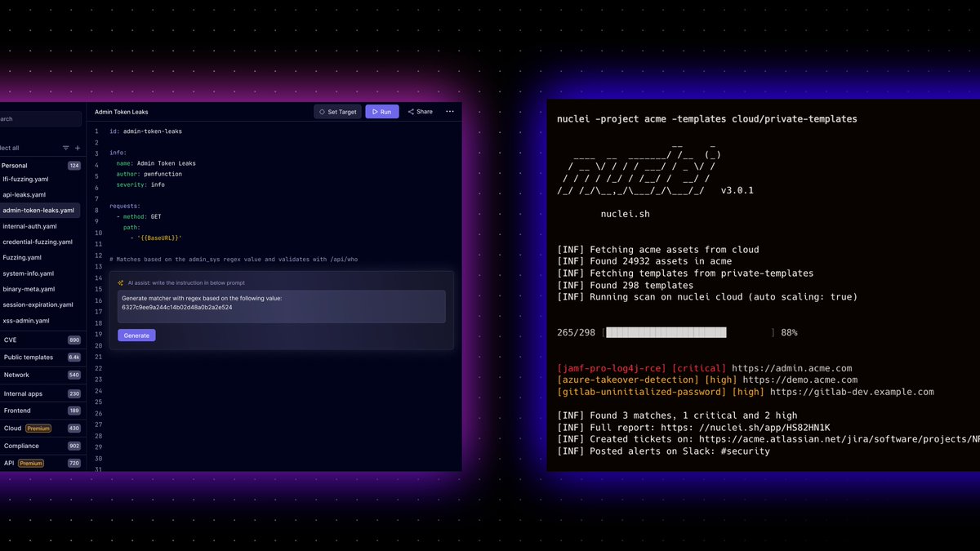The image size is (980, 551).
Task: Open xss-admin.yaml file
Action: click(x=25, y=321)
